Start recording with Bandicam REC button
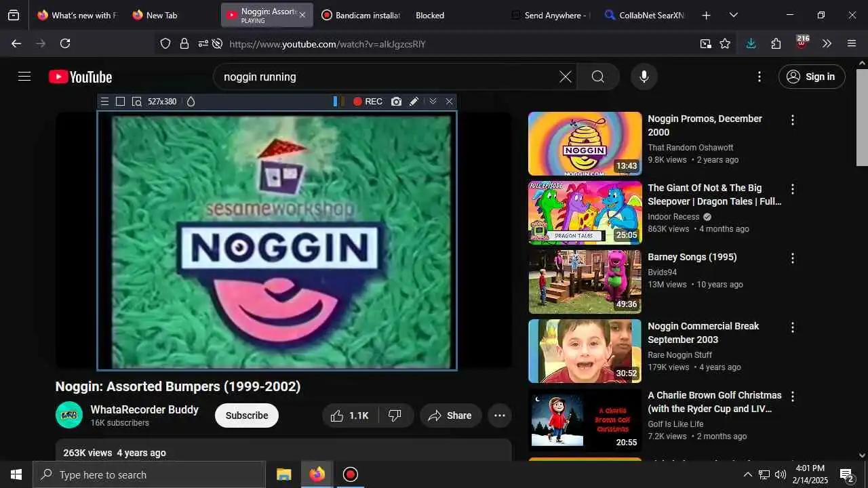This screenshot has height=488, width=868. pyautogui.click(x=368, y=102)
